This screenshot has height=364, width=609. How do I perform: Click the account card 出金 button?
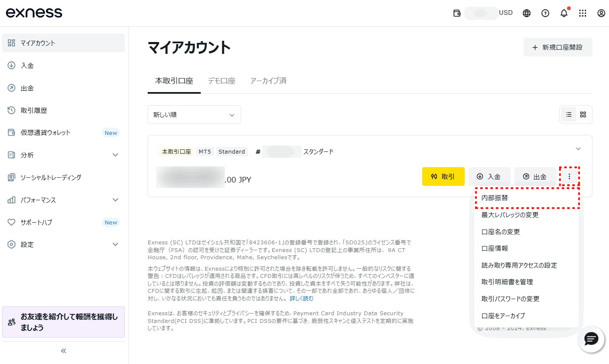[x=535, y=176]
